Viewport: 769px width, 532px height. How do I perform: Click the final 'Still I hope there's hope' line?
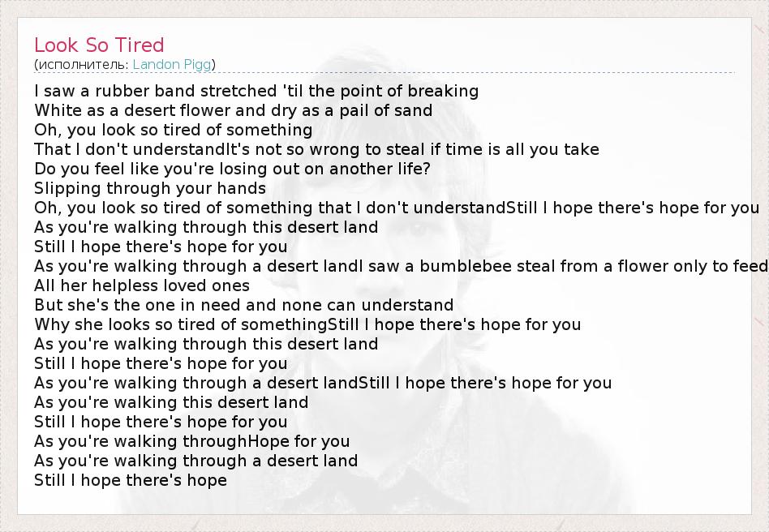click(x=131, y=480)
